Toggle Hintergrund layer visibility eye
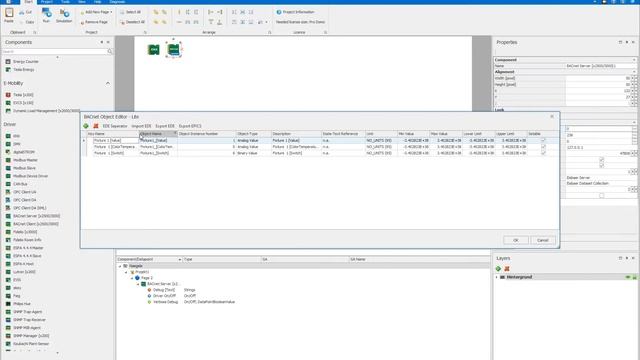The image size is (640, 360). (x=628, y=277)
